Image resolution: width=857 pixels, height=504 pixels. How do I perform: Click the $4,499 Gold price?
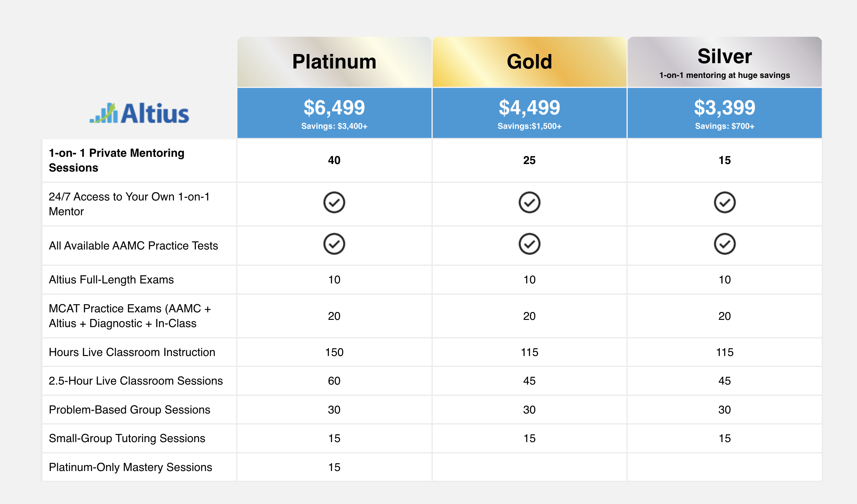click(529, 108)
